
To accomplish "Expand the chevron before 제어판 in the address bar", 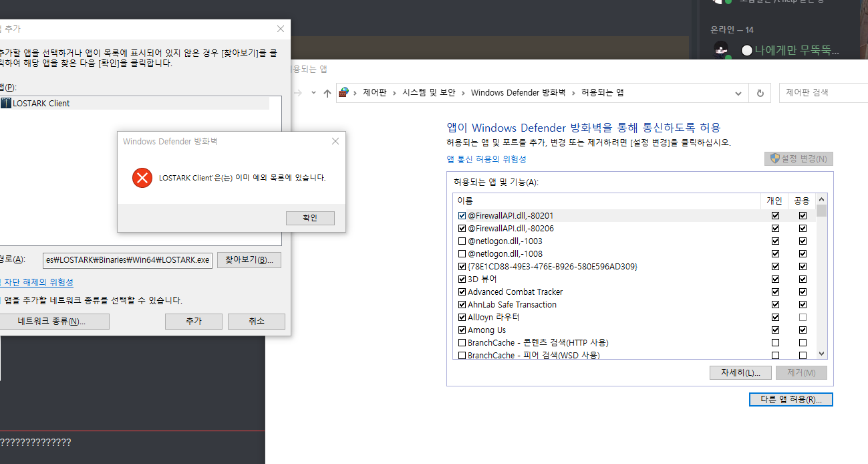I will click(x=355, y=94).
